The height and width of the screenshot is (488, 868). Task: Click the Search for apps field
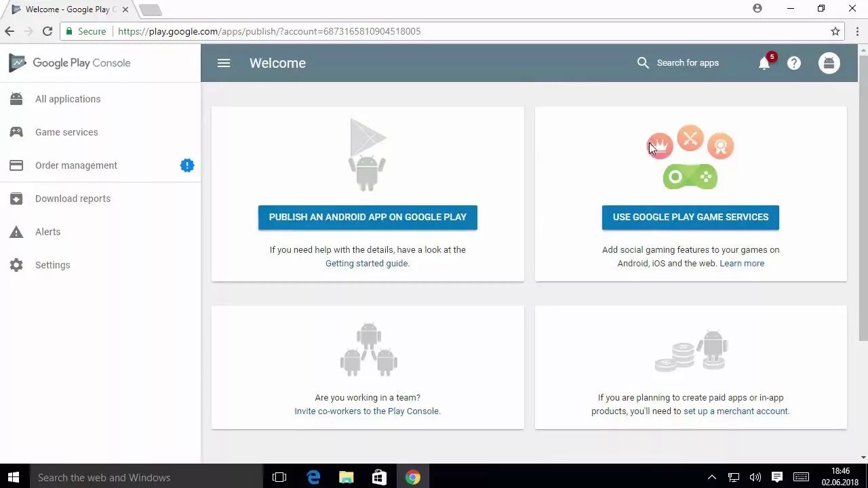click(688, 63)
